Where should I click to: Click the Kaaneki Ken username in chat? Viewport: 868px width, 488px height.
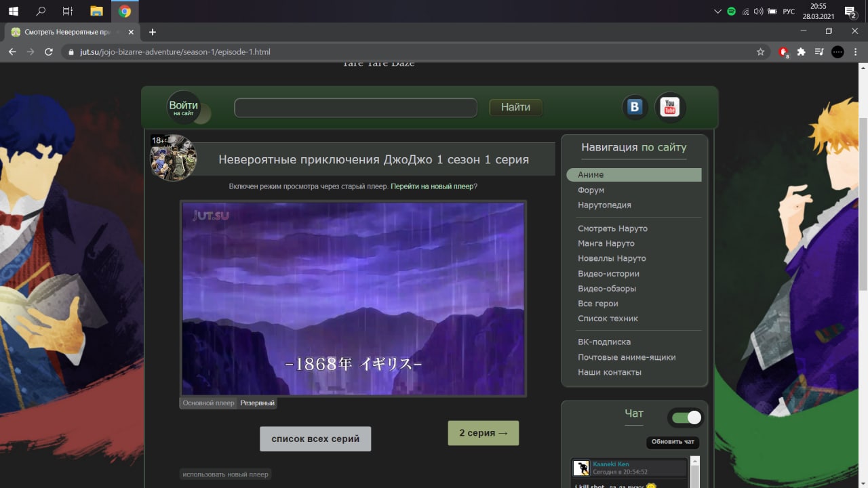(x=610, y=464)
